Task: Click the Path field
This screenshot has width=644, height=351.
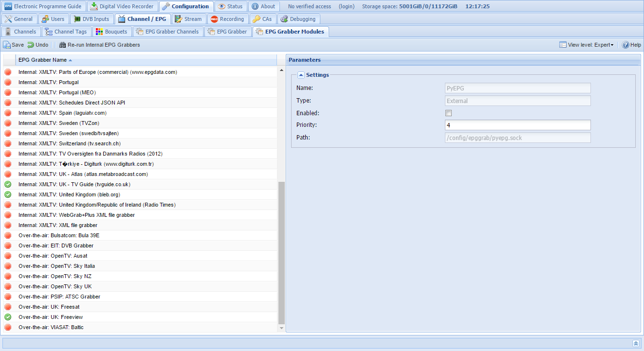Action: [x=518, y=138]
